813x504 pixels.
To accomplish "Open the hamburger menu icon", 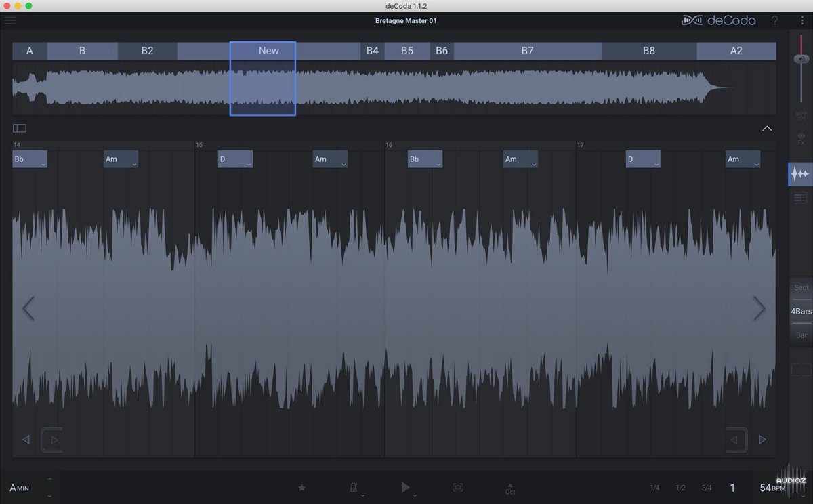I will pos(11,20).
